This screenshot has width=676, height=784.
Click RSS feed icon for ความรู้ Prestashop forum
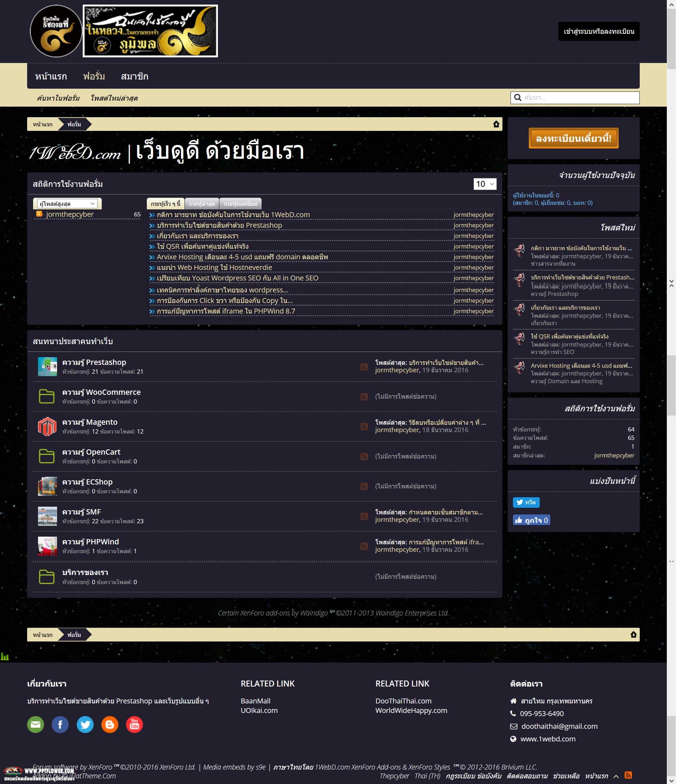click(364, 367)
